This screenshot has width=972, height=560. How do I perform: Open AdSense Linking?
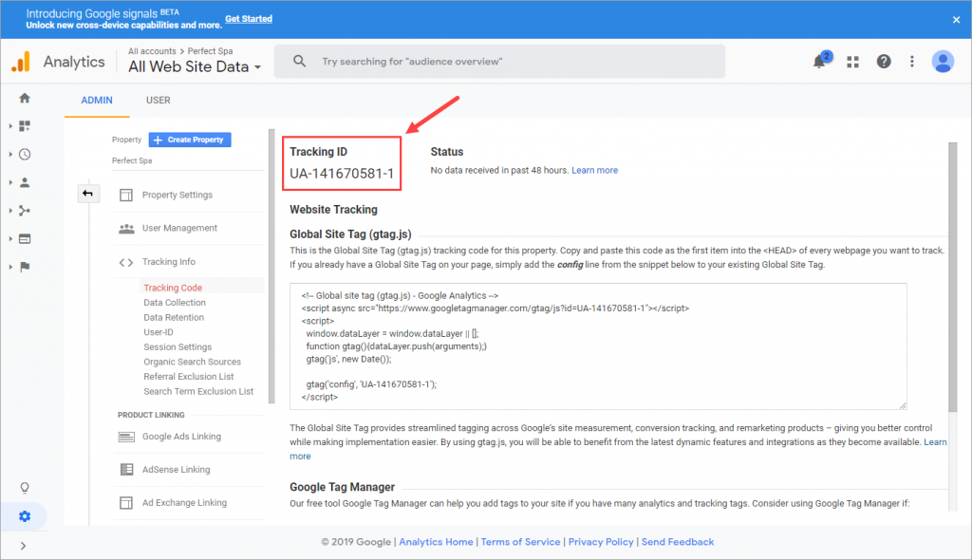click(x=176, y=470)
